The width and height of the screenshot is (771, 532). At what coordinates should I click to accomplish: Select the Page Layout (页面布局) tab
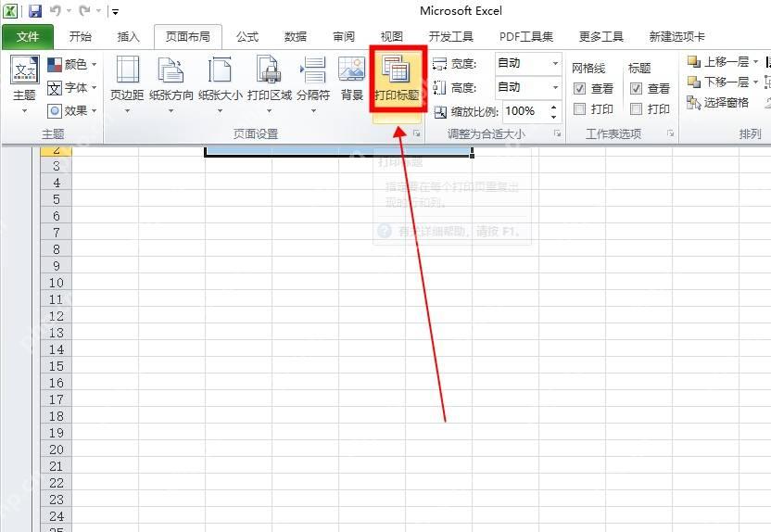click(188, 37)
